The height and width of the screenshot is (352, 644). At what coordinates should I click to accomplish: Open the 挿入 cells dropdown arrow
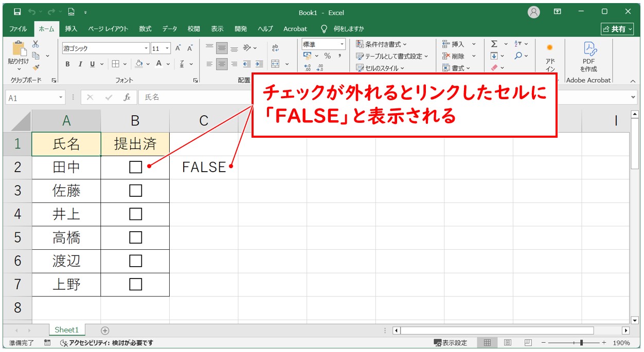point(474,44)
